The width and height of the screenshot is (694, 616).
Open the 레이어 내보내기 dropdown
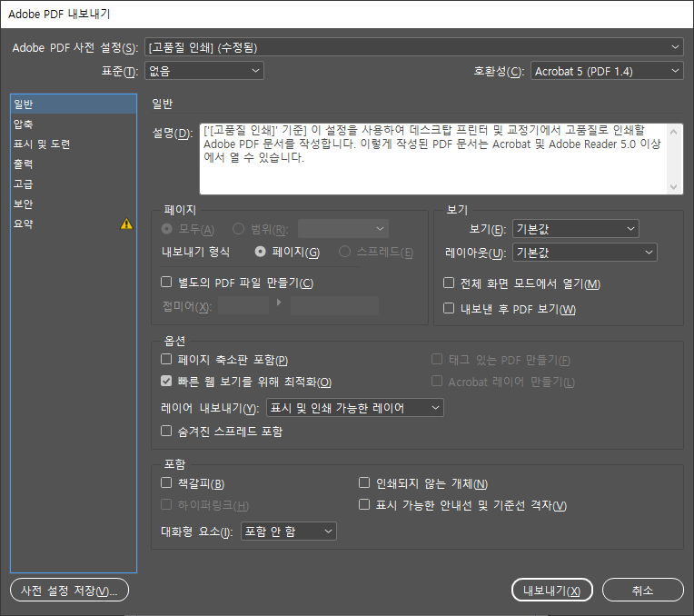[x=355, y=408]
